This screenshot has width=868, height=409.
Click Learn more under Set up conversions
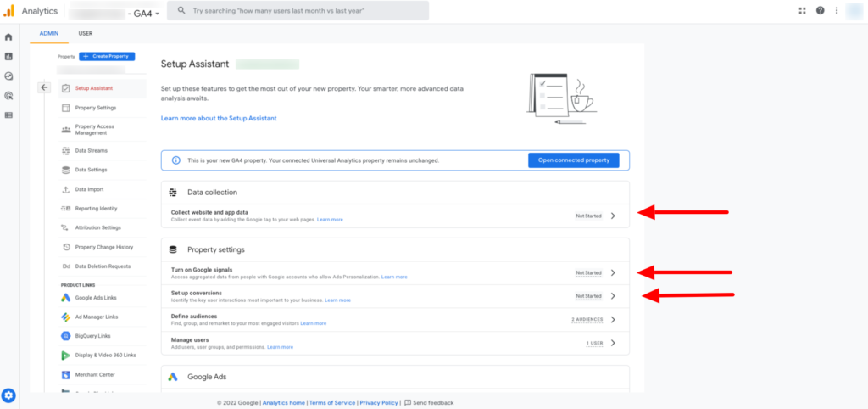(337, 300)
